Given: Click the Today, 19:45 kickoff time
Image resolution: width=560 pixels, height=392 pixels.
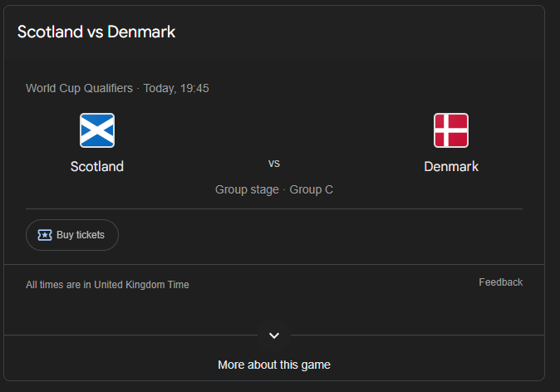Looking at the screenshot, I should pyautogui.click(x=176, y=88).
